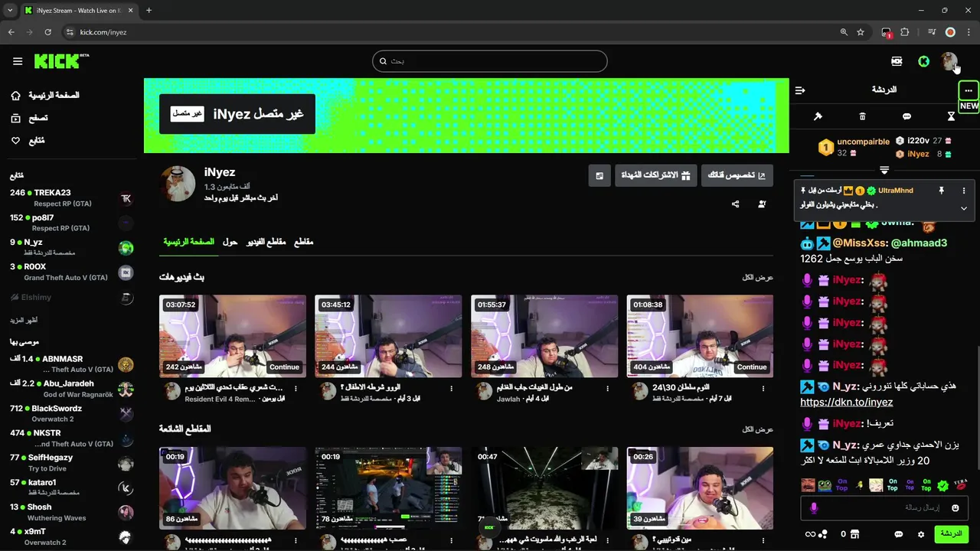
Task: Open the pinned message vertical dots menu
Action: (964, 191)
